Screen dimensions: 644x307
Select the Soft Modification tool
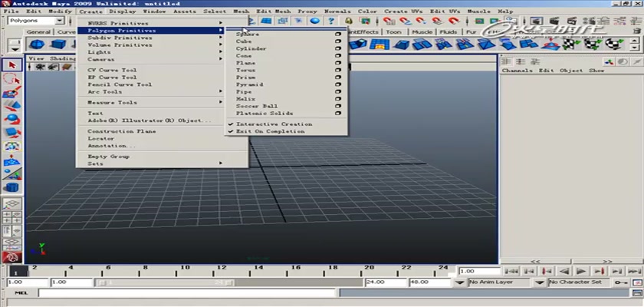[x=12, y=160]
